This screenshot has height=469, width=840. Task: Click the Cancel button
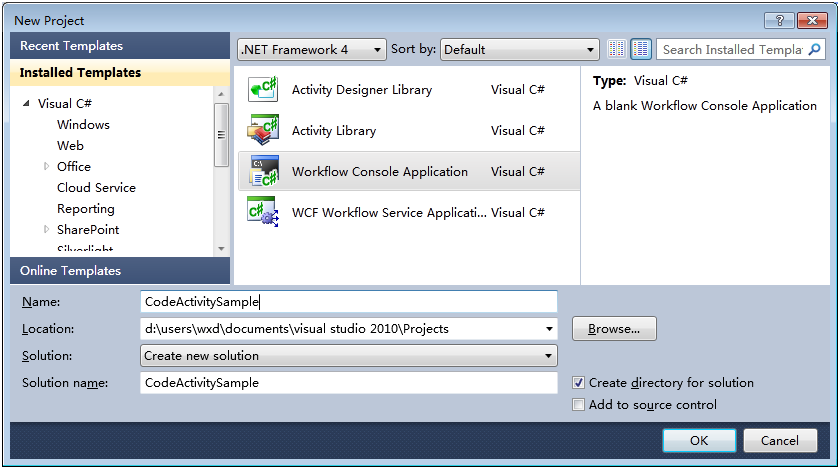[x=780, y=441]
